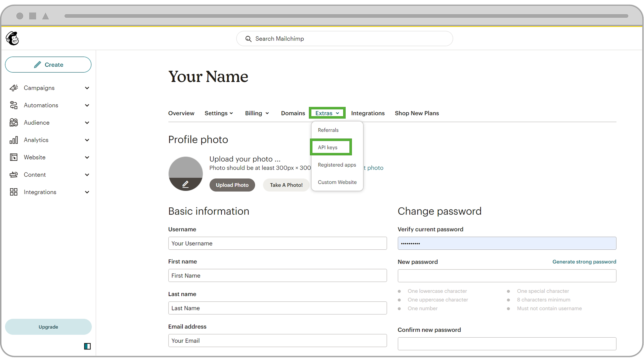Open the Integrations account tab
The height and width of the screenshot is (362, 644).
click(368, 113)
